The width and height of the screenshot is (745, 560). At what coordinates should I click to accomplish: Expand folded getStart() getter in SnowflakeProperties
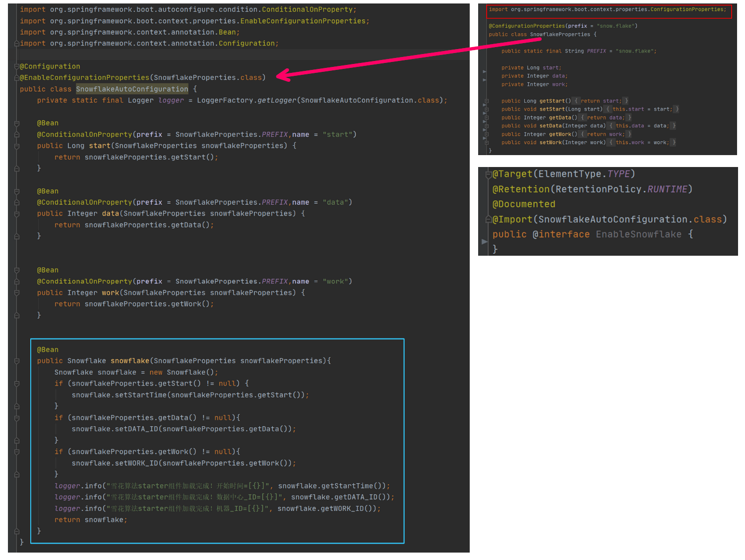tap(487, 101)
